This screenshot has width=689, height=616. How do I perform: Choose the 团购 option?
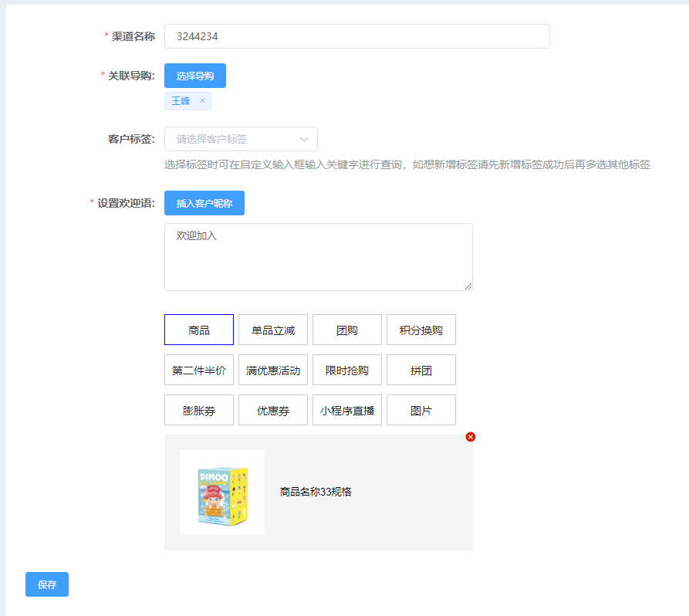pyautogui.click(x=346, y=330)
